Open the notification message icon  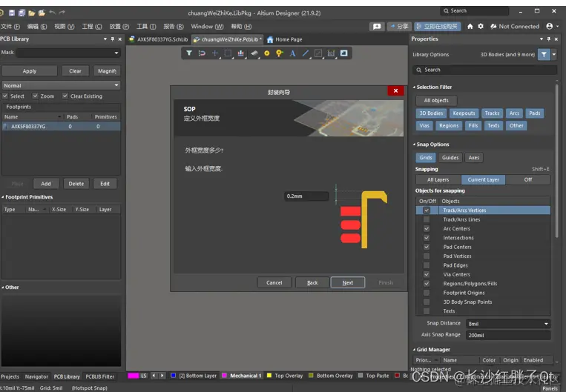[377, 27]
